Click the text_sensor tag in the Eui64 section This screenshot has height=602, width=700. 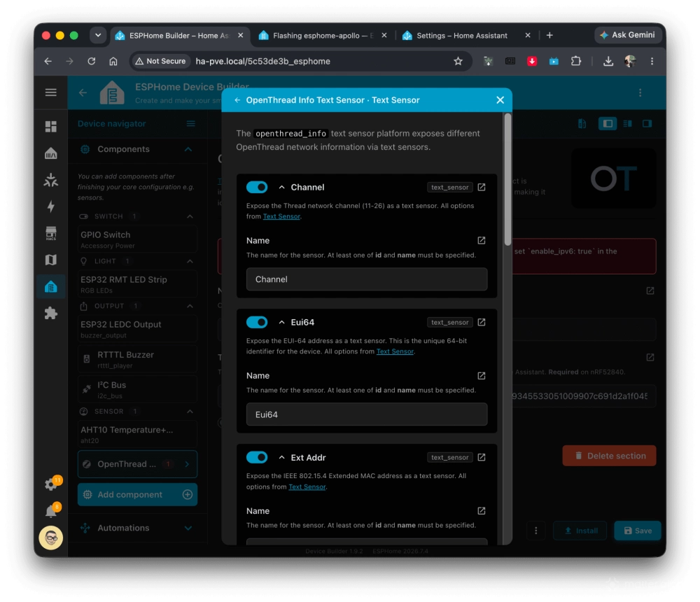click(x=449, y=322)
